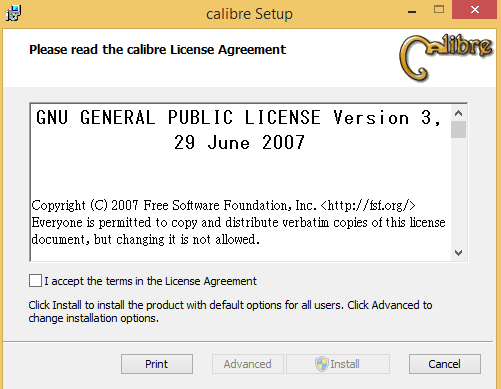The width and height of the screenshot is (501, 389).
Task: Cancel the calibre installation
Action: (x=445, y=364)
